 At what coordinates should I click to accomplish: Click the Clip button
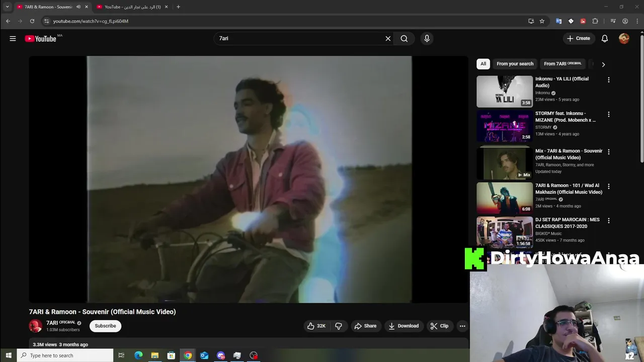tap(439, 326)
